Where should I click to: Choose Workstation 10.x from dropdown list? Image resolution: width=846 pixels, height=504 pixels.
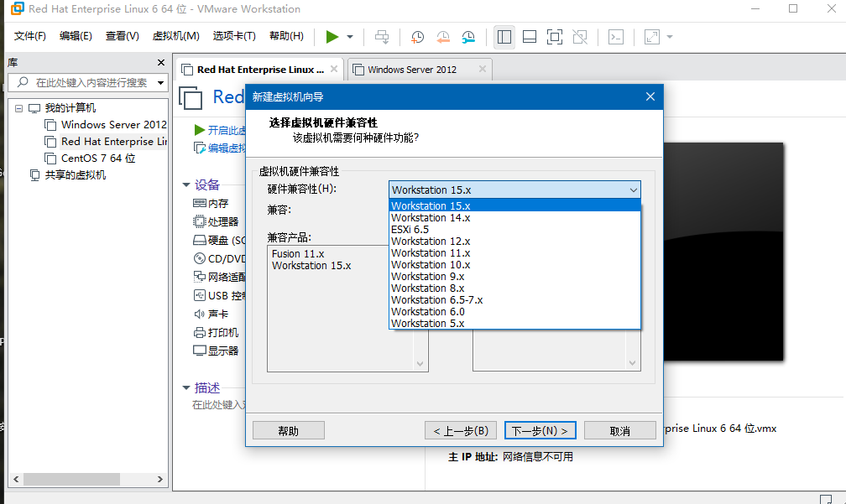pyautogui.click(x=514, y=265)
